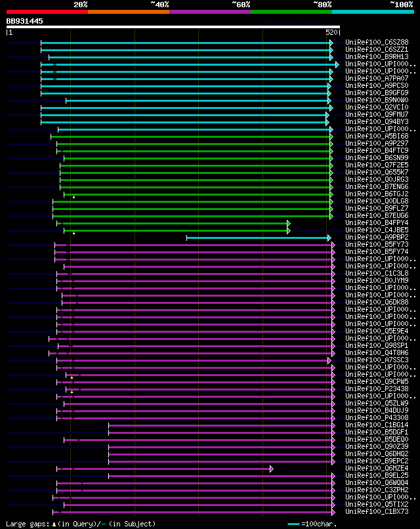
Task: Click the red 20% identity legend segment
Action: [47, 12]
